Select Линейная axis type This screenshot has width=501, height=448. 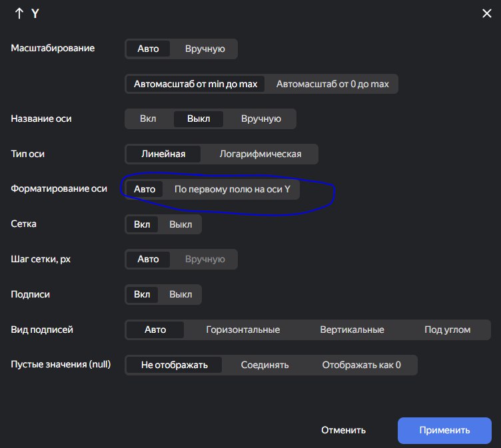tap(163, 154)
